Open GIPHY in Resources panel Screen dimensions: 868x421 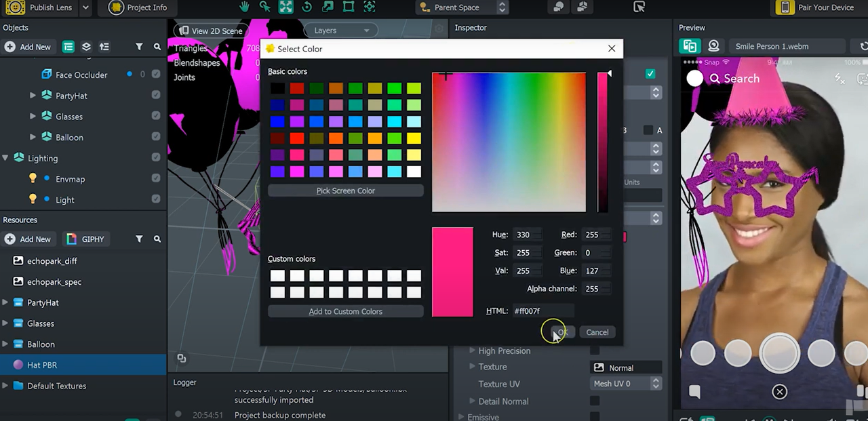[x=85, y=239]
